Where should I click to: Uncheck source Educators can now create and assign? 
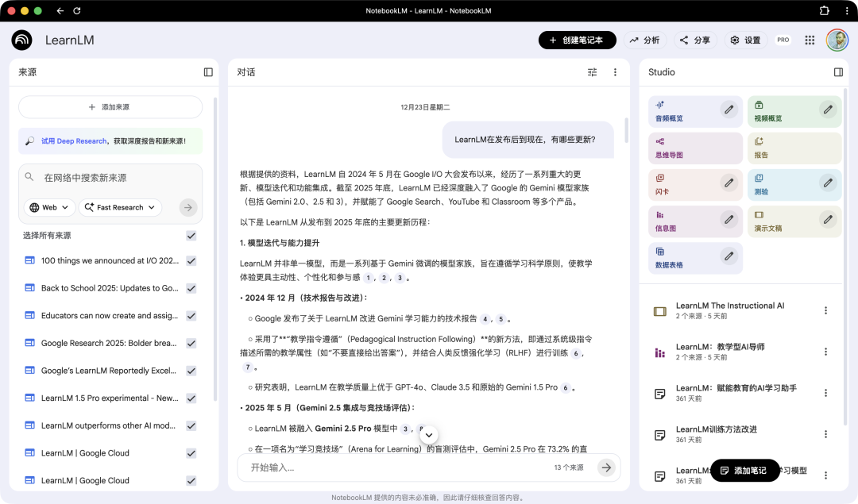[x=191, y=315]
